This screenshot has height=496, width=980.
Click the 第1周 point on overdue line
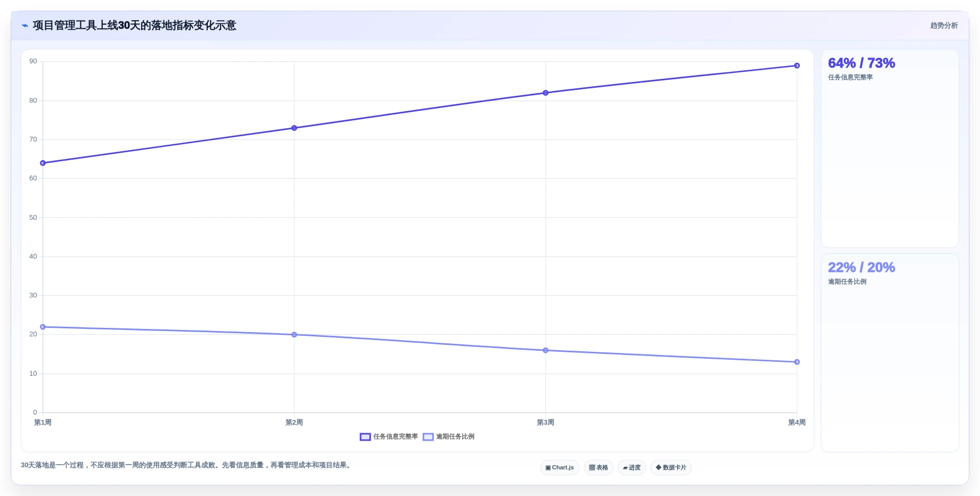[43, 327]
